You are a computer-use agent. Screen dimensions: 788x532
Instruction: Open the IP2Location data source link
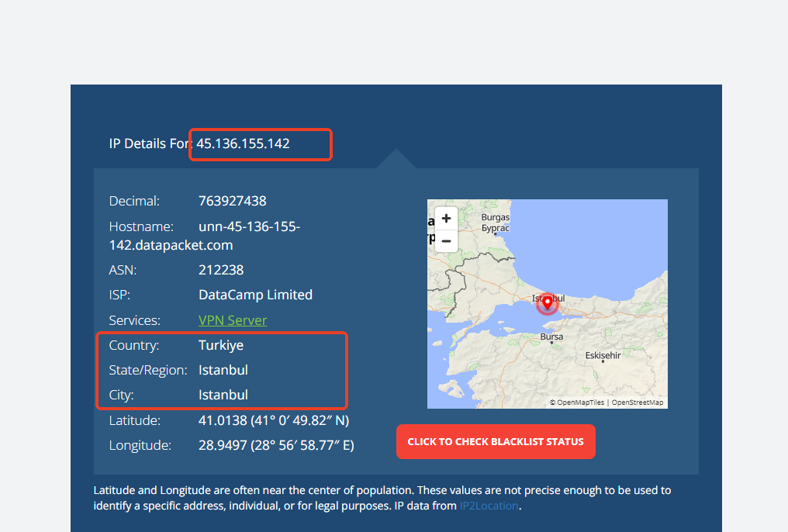tap(489, 506)
